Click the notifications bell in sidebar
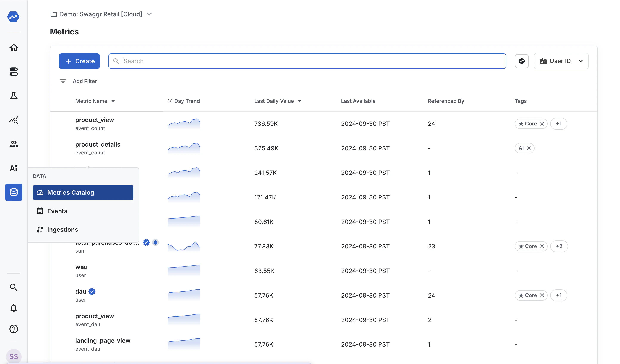Image resolution: width=620 pixels, height=364 pixels. [x=14, y=308]
